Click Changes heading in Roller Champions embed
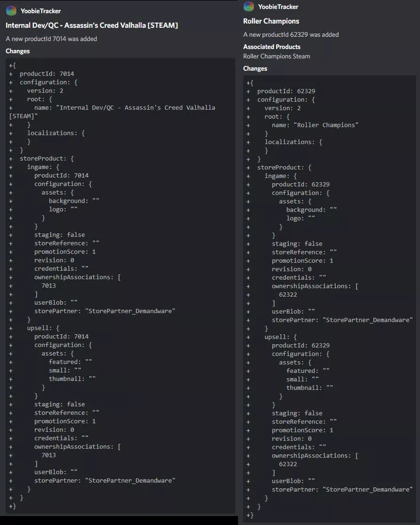 click(x=255, y=69)
